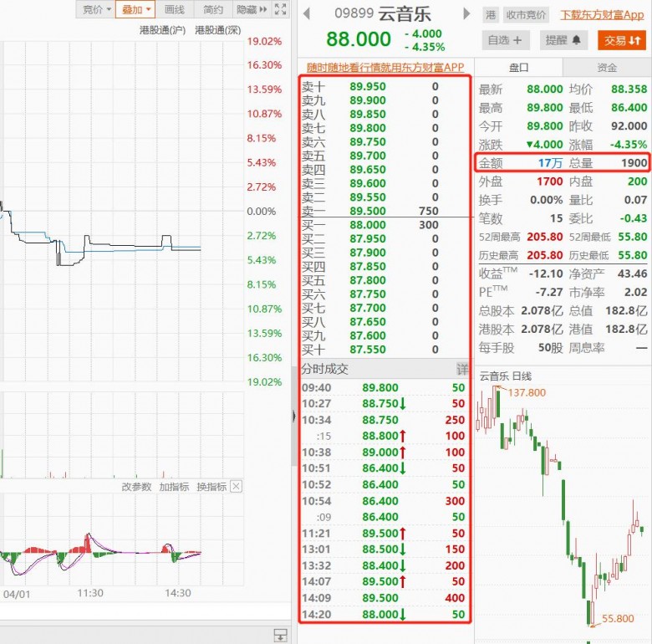Select 卖一 price 89.500
This screenshot has width=652, height=644.
pos(368,211)
